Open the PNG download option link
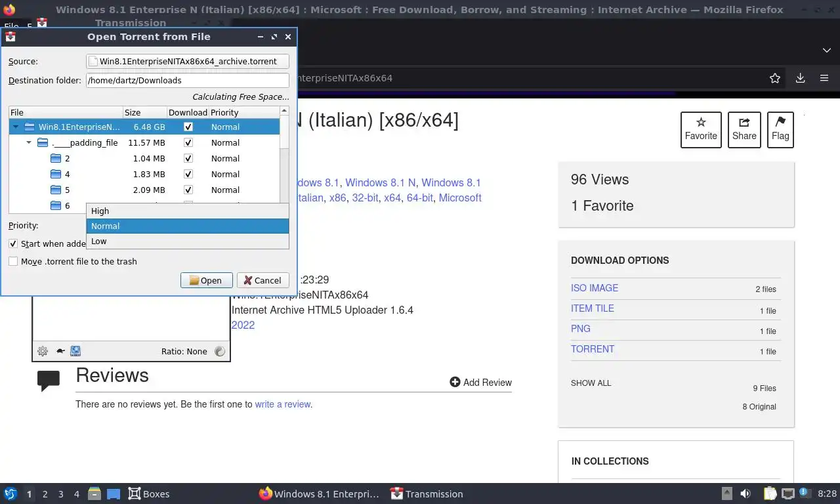This screenshot has width=840, height=504. [581, 328]
